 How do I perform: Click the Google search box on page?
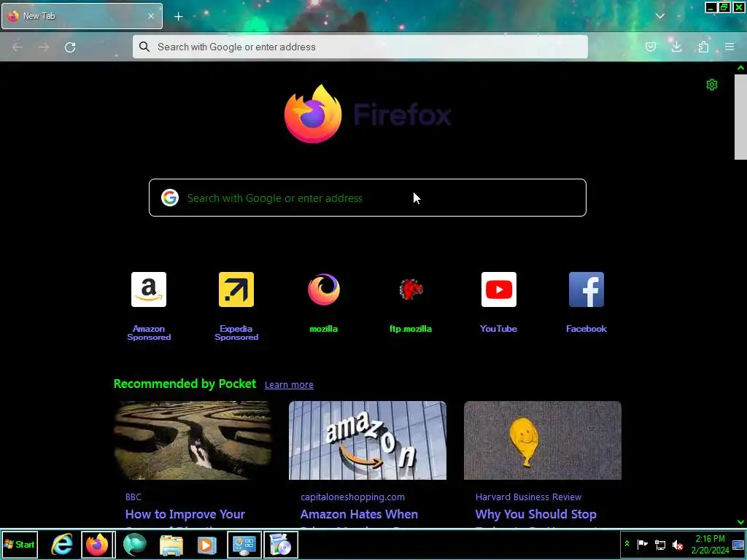click(x=368, y=198)
